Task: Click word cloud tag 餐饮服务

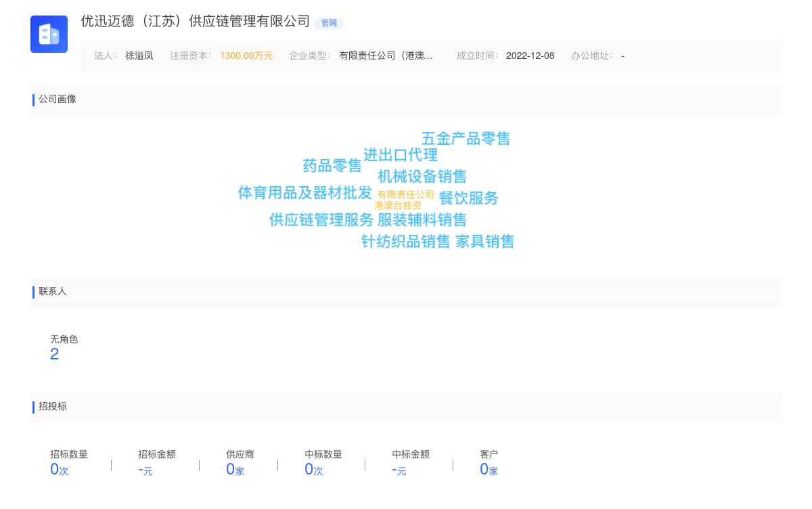Action: click(468, 198)
